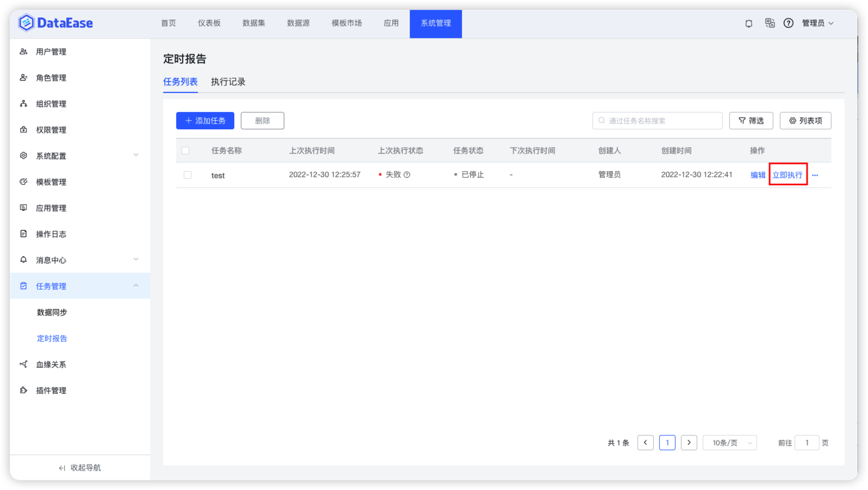The image size is (868, 490).
Task: Open the help question mark icon
Action: (788, 23)
